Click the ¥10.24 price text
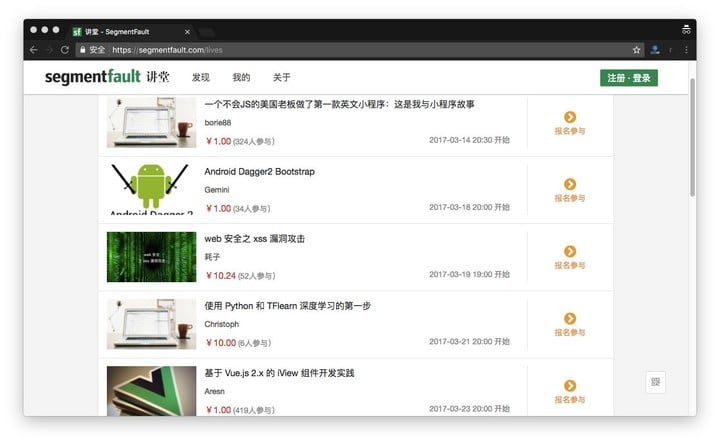Viewport: 720px width, 444px height. [220, 275]
